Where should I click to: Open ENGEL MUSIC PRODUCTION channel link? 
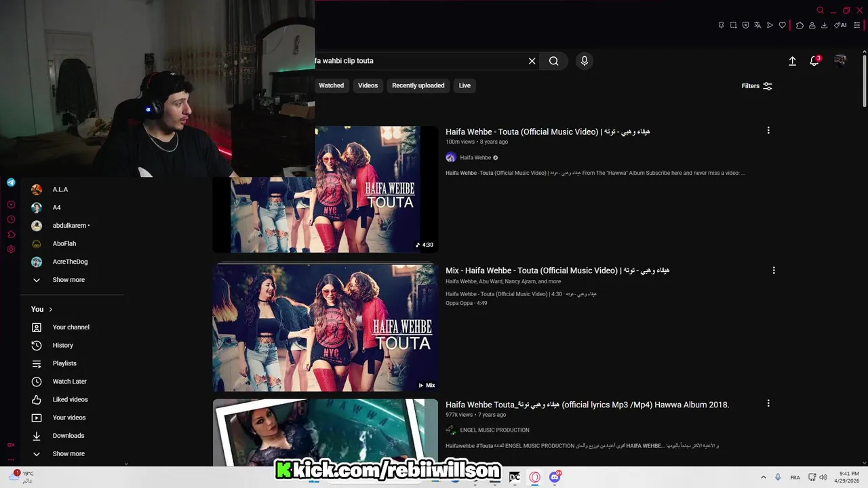[x=494, y=430]
